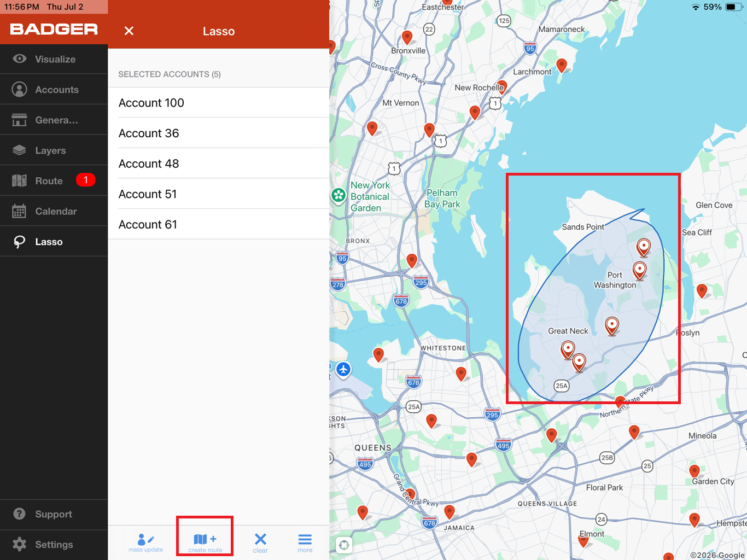The image size is (747, 560).
Task: Tap the pin near Larchmont
Action: (x=562, y=65)
